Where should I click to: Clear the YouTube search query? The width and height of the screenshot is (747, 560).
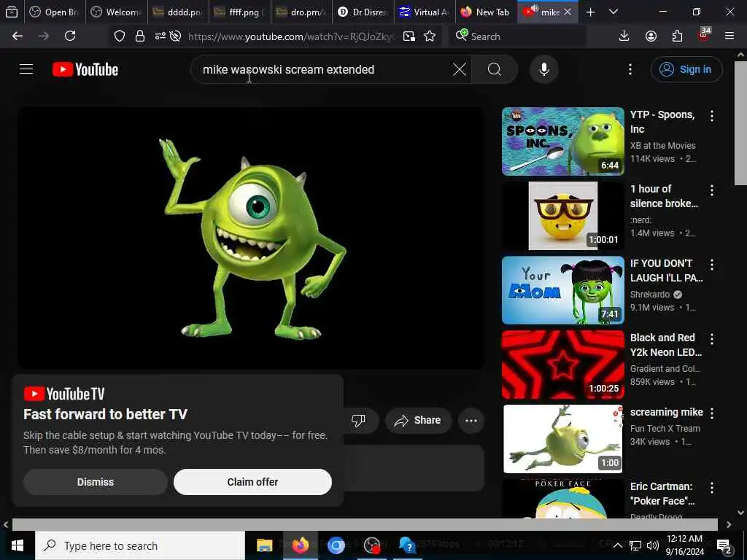point(460,69)
